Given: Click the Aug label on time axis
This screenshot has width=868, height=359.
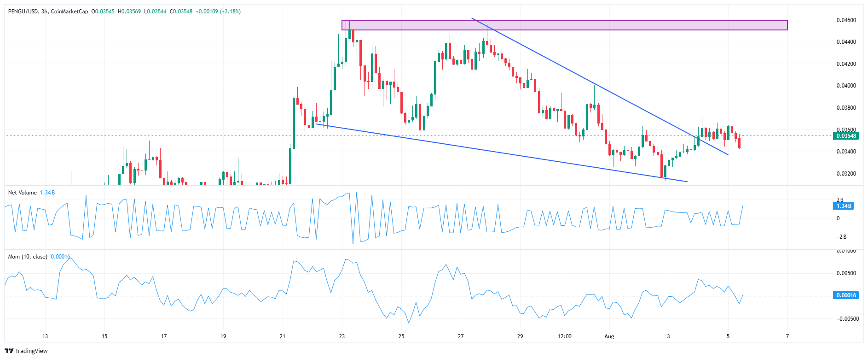Looking at the screenshot, I should coord(609,336).
